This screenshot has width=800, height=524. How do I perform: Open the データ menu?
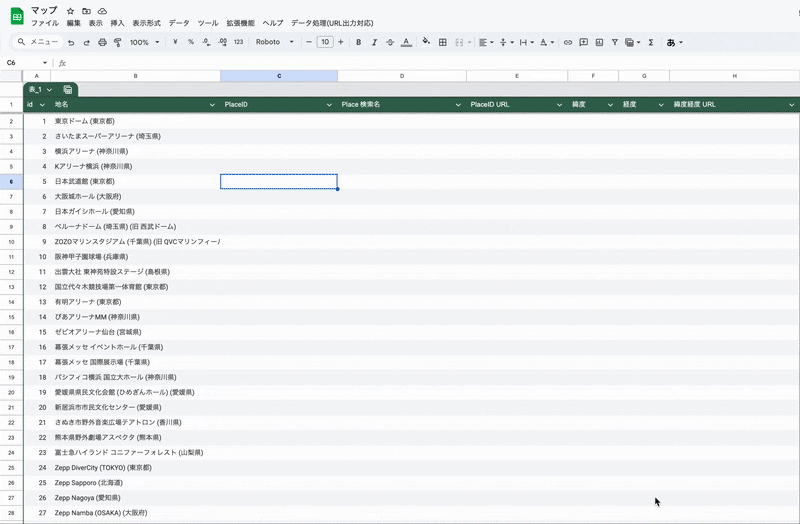click(179, 23)
